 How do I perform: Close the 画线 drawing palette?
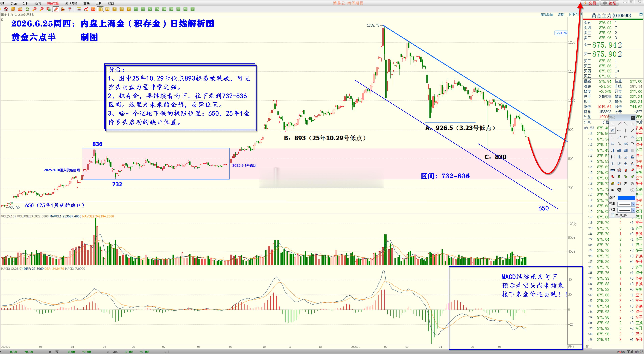coord(633,118)
